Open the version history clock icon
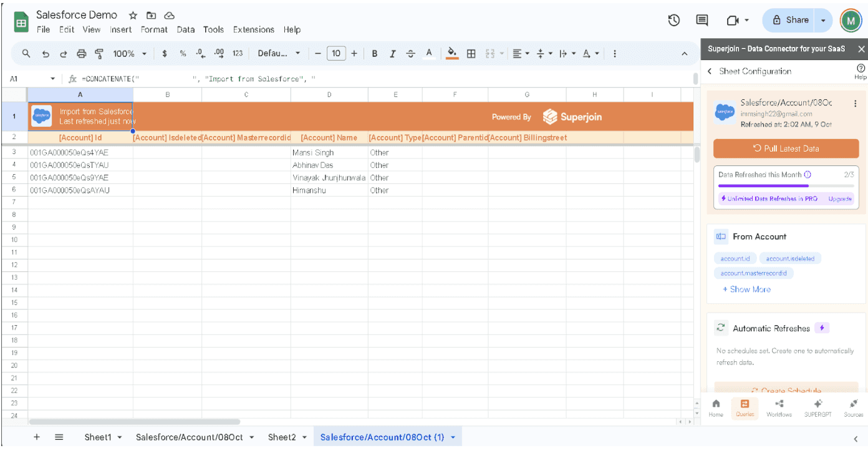The width and height of the screenshot is (868, 453). click(x=674, y=20)
